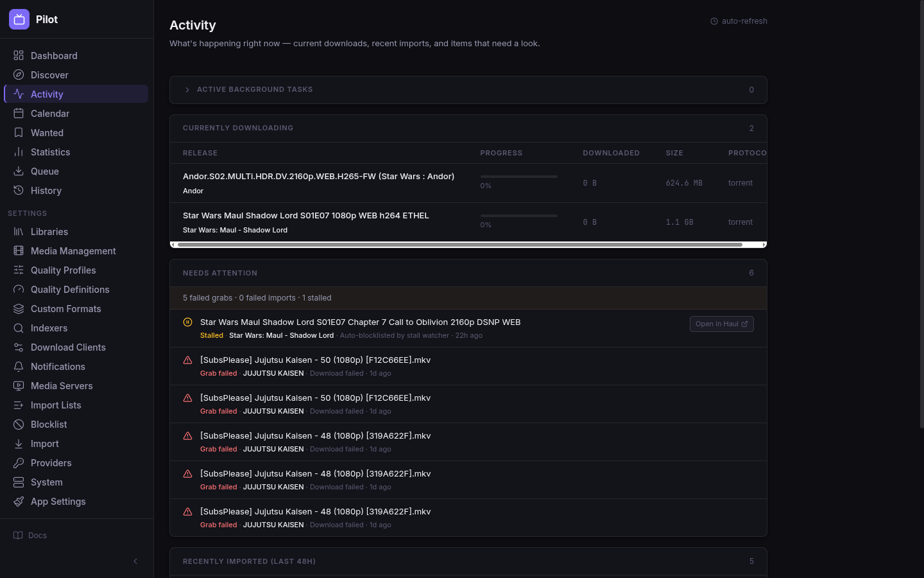Click the Indexers magnifier icon
Viewport: 924px width, 578px height.
[x=19, y=328]
